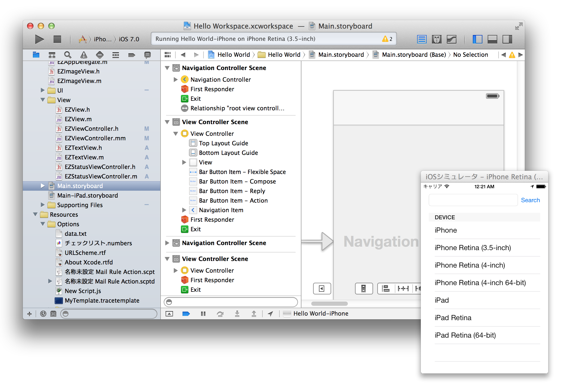
Task: Select Main.storyboard (Base) in jump bar
Action: [x=409, y=55]
